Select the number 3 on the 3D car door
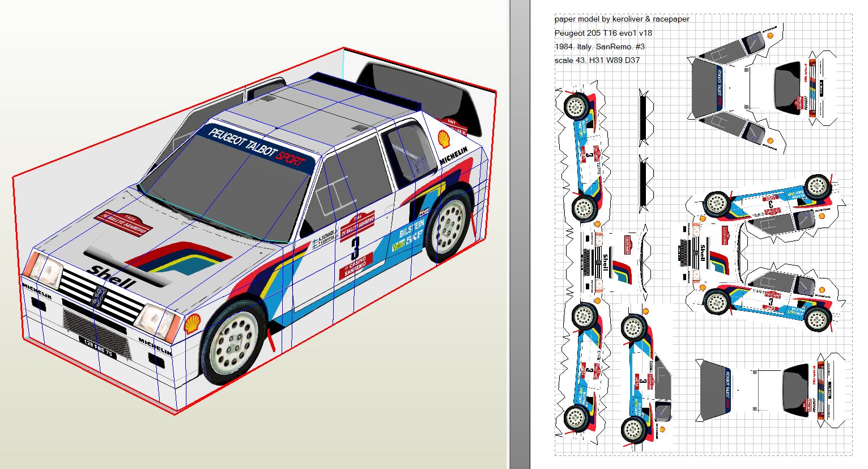The image size is (868, 469). click(x=355, y=247)
